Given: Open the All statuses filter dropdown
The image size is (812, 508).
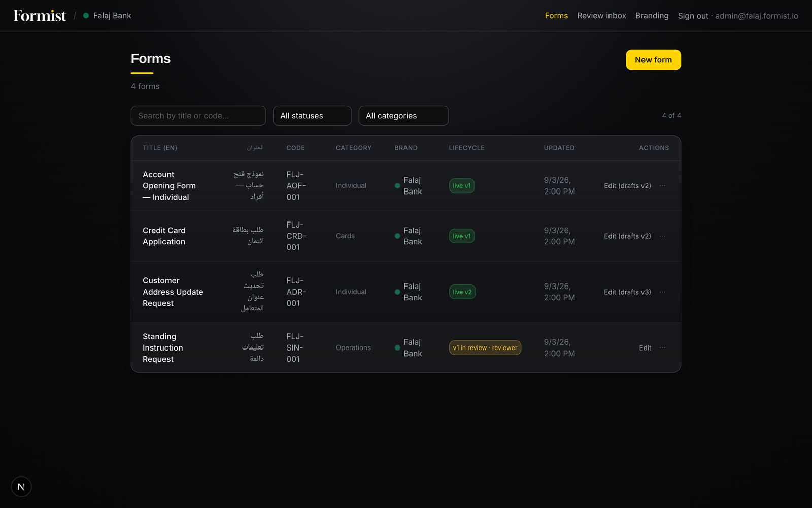Looking at the screenshot, I should point(312,116).
